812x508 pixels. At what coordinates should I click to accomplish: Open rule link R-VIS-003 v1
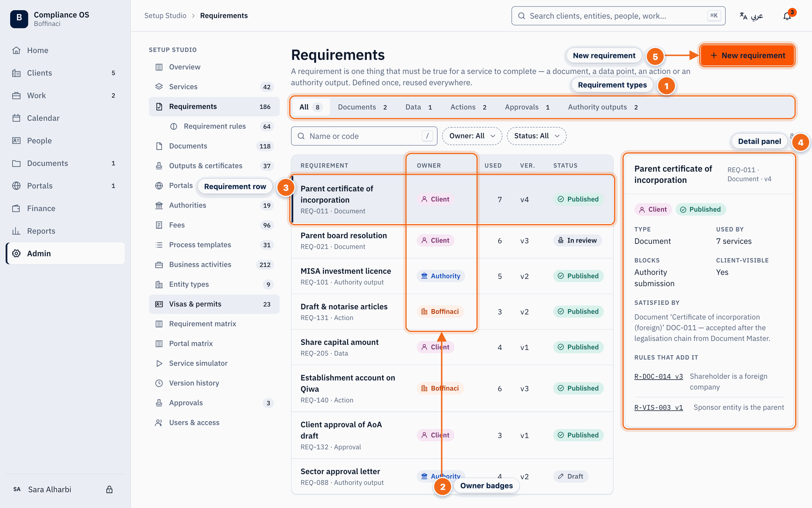[x=658, y=407]
